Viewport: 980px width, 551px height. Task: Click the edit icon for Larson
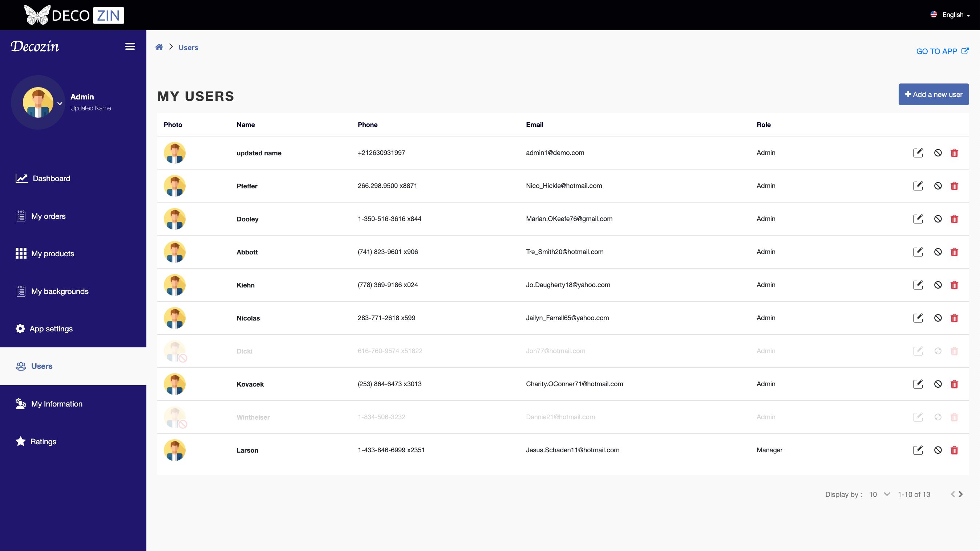click(x=918, y=450)
